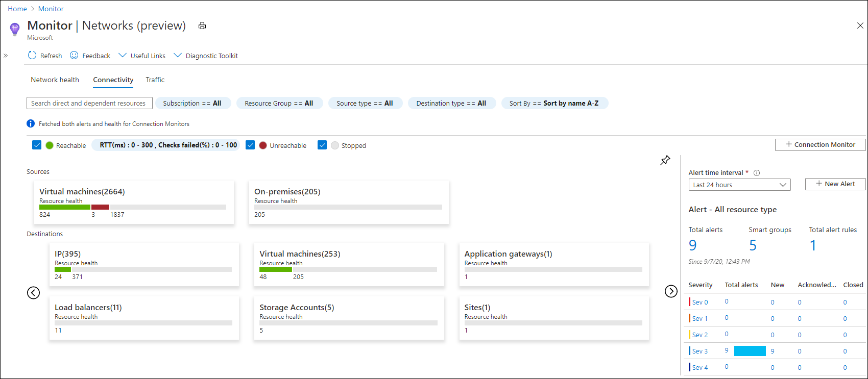Open the Sites(1) card
Viewport: 868px width, 379px height.
554,318
